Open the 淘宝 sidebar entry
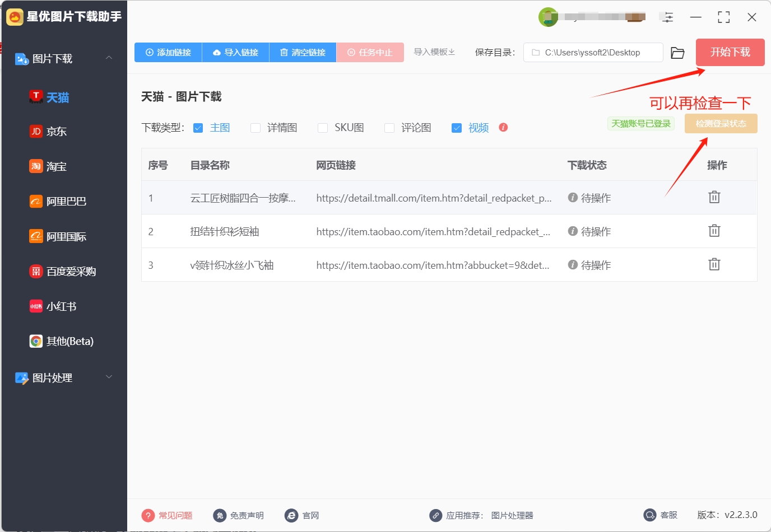This screenshot has width=771, height=532. point(48,166)
